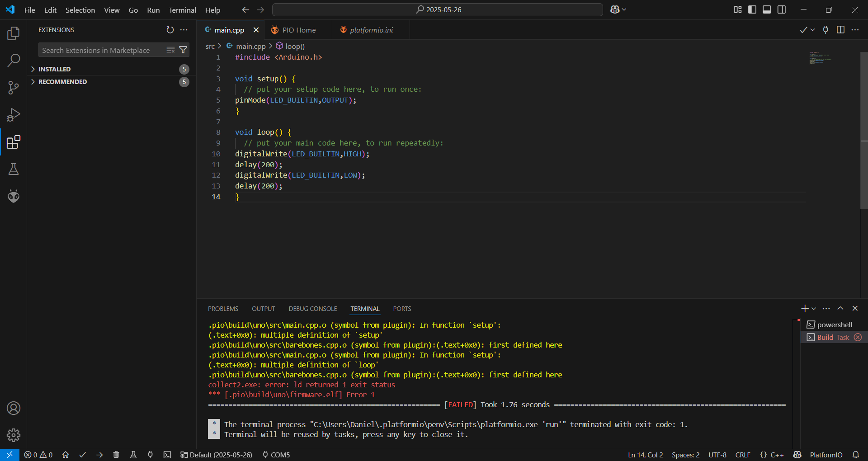Change COM5 upload port in status bar
Viewport: 868px width, 461px height.
[x=276, y=455]
